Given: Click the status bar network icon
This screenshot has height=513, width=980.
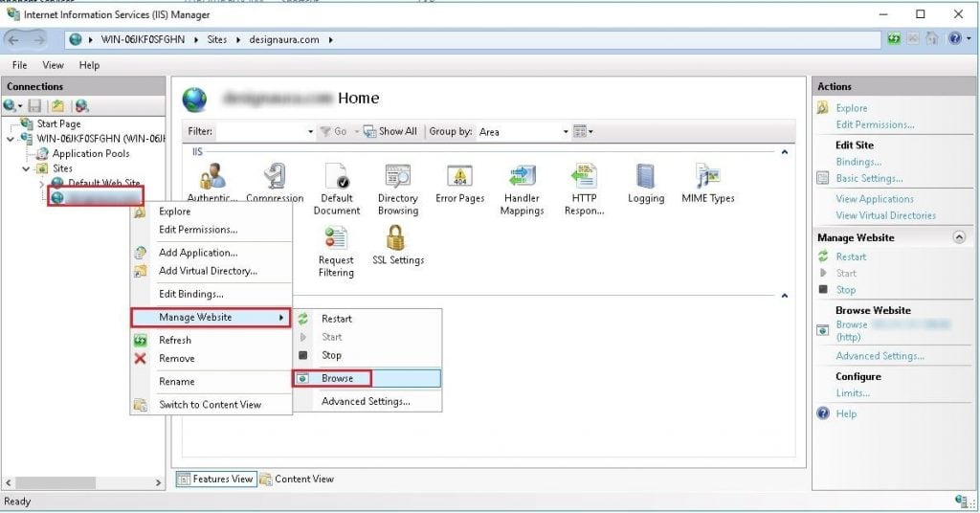Looking at the screenshot, I should click(963, 501).
